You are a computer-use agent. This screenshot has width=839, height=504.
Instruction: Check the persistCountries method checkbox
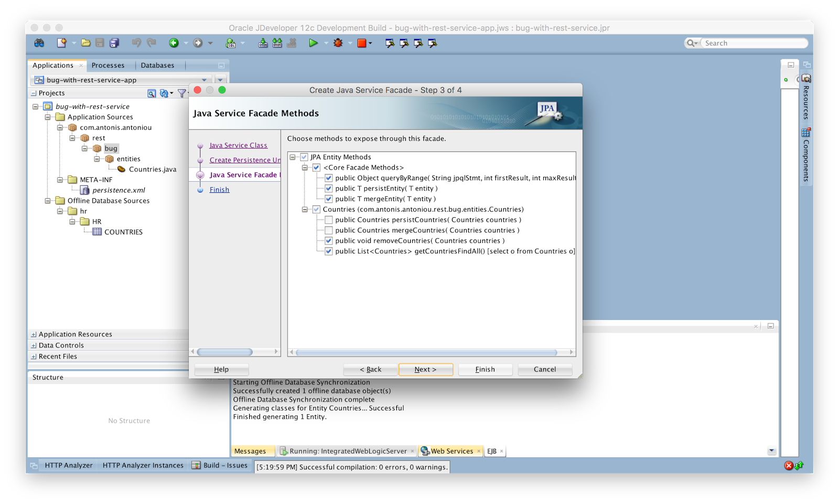329,220
